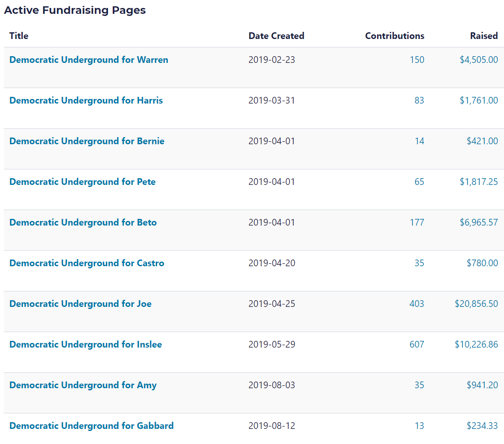Click the Raised column header

tap(483, 36)
